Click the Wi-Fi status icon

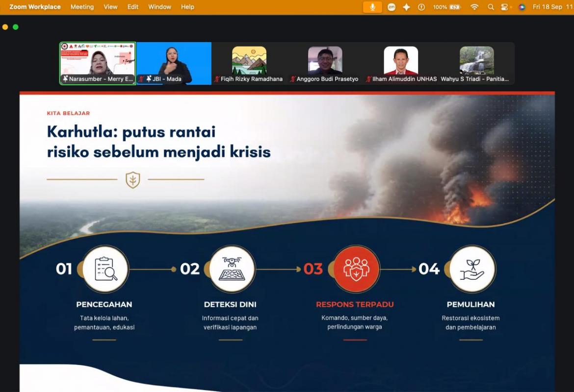pyautogui.click(x=474, y=7)
